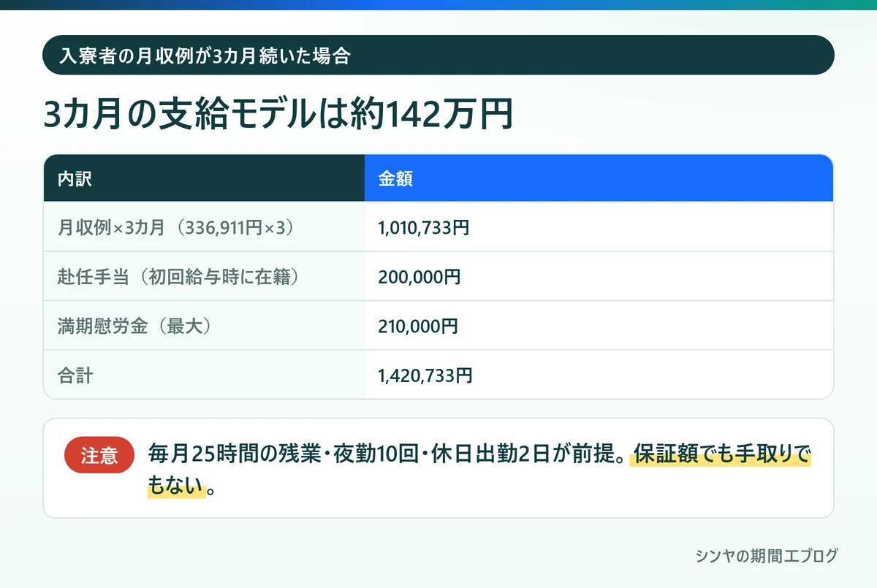Screen dimensions: 877x588
Task: Click the '金額' column header
Action: coord(599,178)
